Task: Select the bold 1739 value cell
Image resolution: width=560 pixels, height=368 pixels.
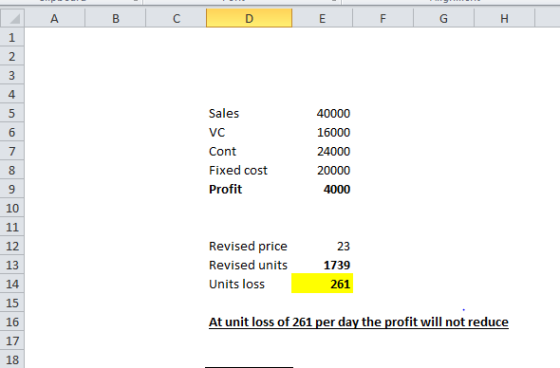Action: tap(322, 265)
